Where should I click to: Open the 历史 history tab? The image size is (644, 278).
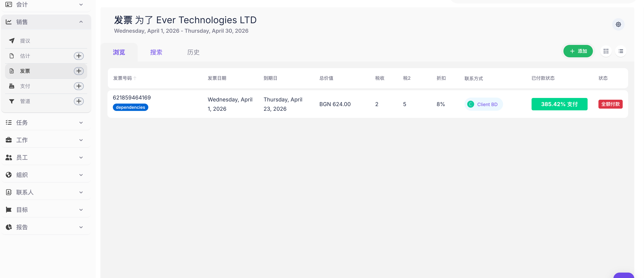(x=193, y=52)
